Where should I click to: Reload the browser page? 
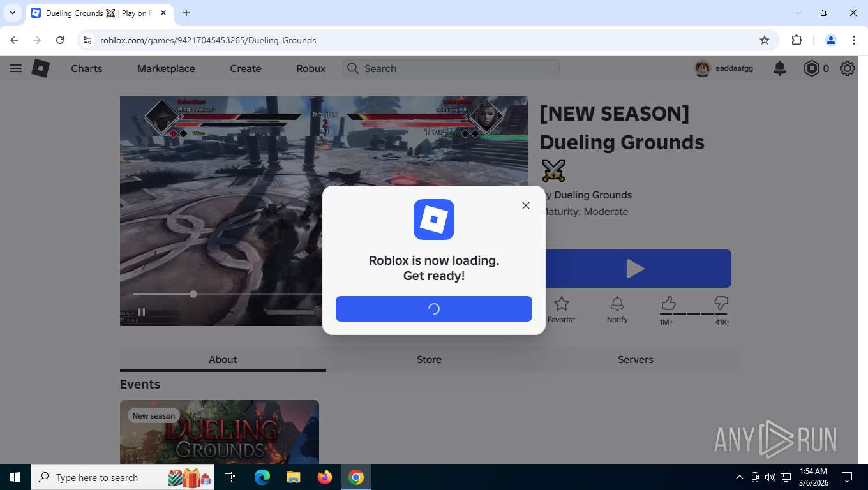[x=60, y=40]
